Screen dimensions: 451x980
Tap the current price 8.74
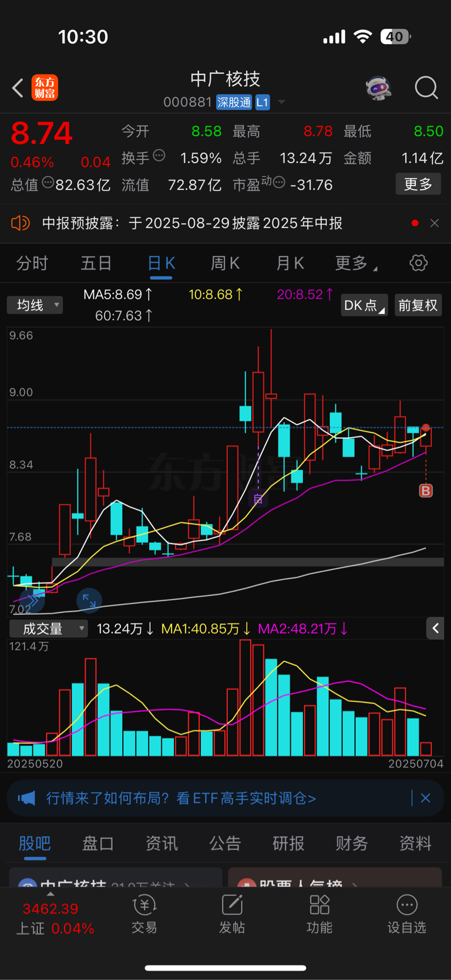click(42, 133)
